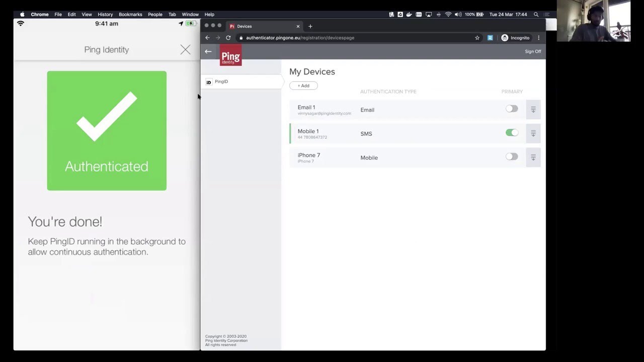Click the iD icon beside PingID

(209, 82)
